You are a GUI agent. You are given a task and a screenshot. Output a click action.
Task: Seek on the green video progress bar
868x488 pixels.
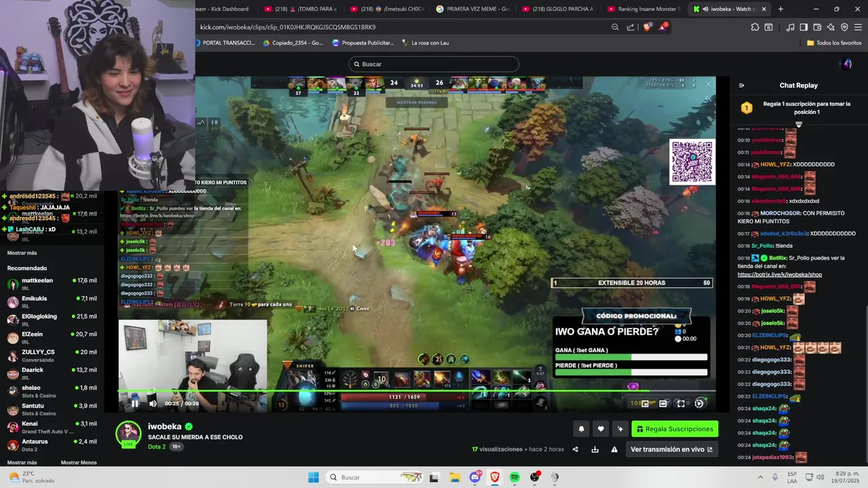point(416,391)
